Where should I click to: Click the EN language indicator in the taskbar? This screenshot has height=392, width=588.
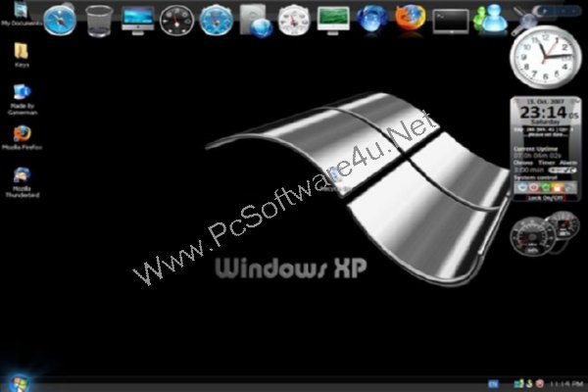coord(494,383)
